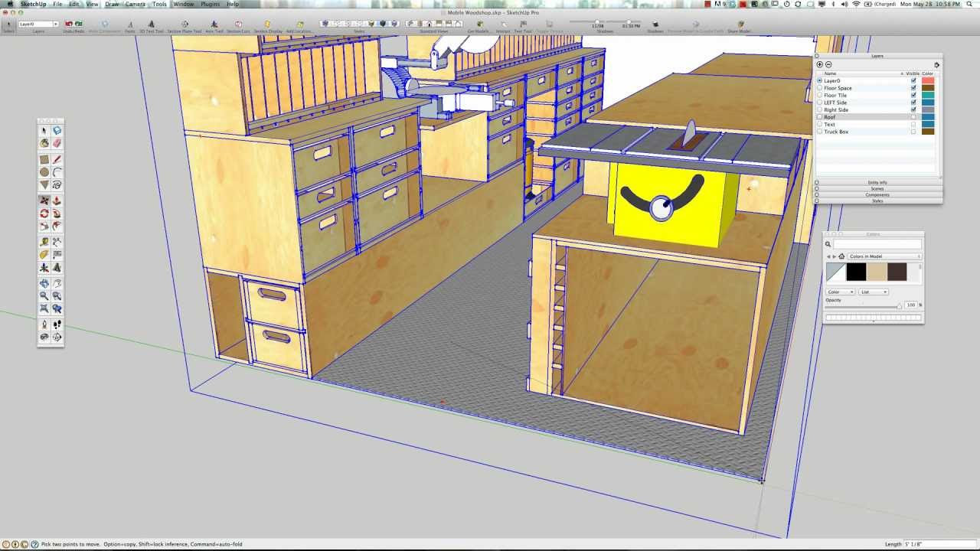Screen dimensions: 980x551
Task: Add a new layer with the plus button
Action: [x=820, y=64]
